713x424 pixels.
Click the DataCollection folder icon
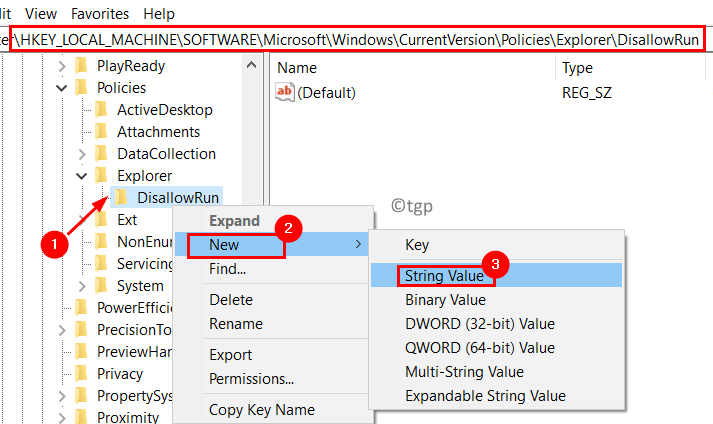[101, 153]
